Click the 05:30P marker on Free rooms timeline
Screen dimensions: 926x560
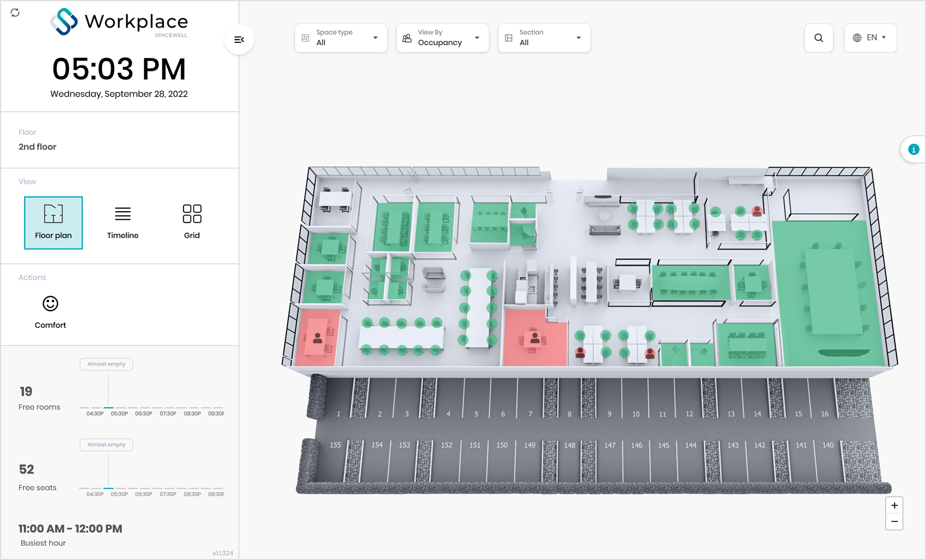119,413
